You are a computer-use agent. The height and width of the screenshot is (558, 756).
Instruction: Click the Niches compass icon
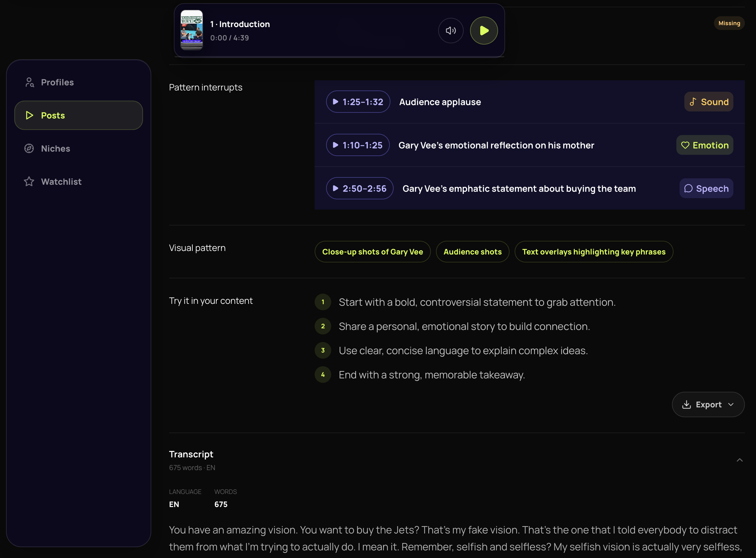[x=29, y=148]
